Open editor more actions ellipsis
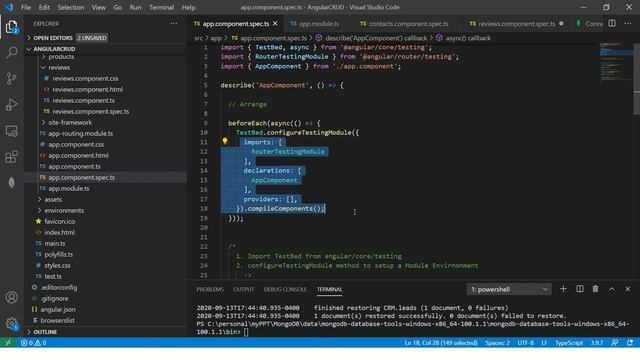Screen dimensions: 640x360 tap(628, 23)
